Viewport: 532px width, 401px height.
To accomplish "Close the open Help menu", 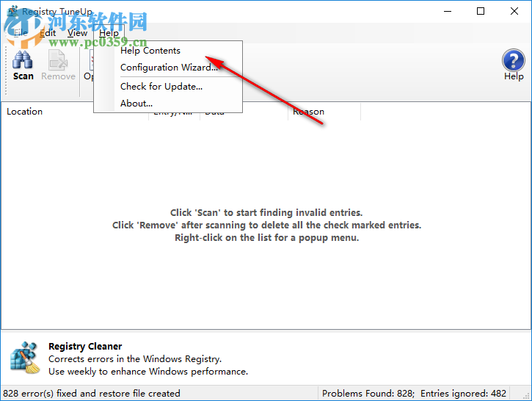I will click(109, 33).
